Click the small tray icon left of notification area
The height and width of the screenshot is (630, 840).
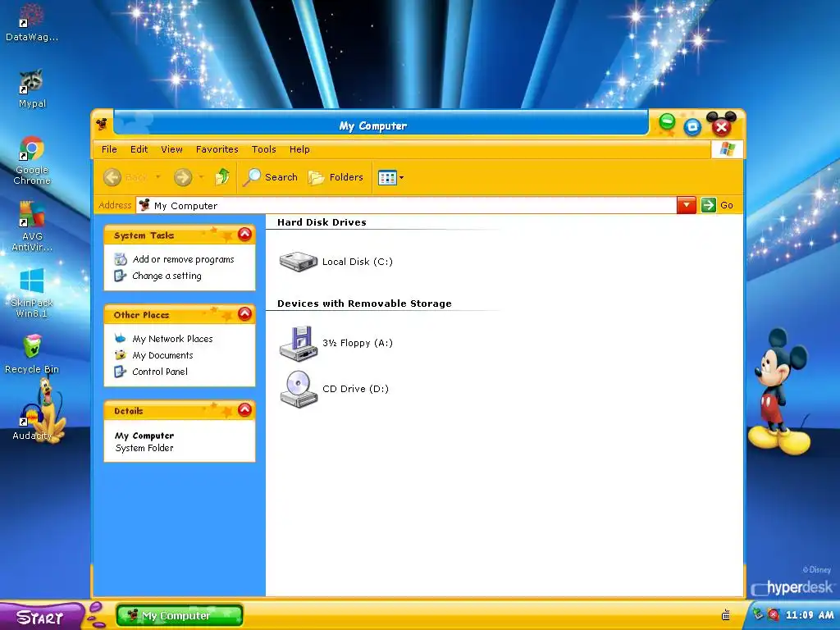click(x=726, y=615)
